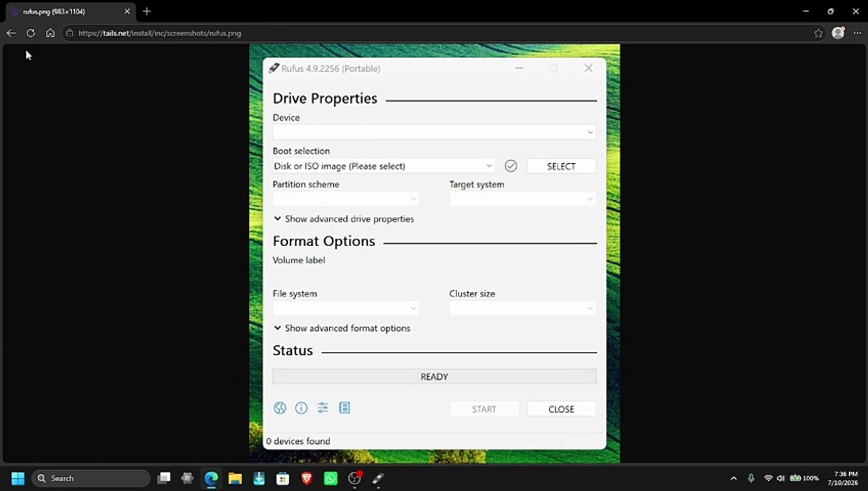Open the download manager taskbar icon
The image size is (868, 491).
click(x=259, y=478)
